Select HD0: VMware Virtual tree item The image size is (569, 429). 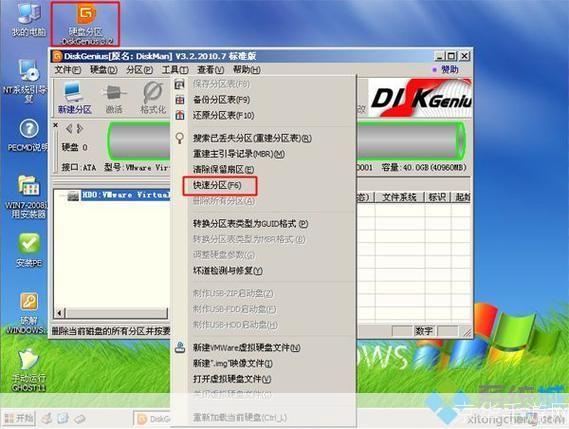[x=125, y=195]
